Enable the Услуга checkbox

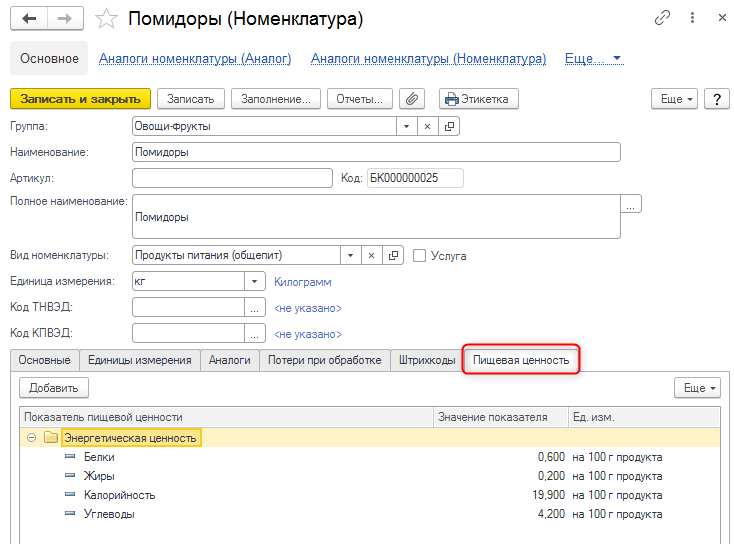pyautogui.click(x=420, y=255)
